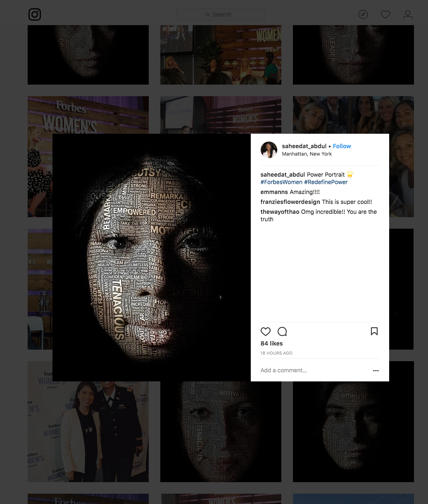428x504 pixels.
Task: Select the Add a comment field
Action: [314, 370]
